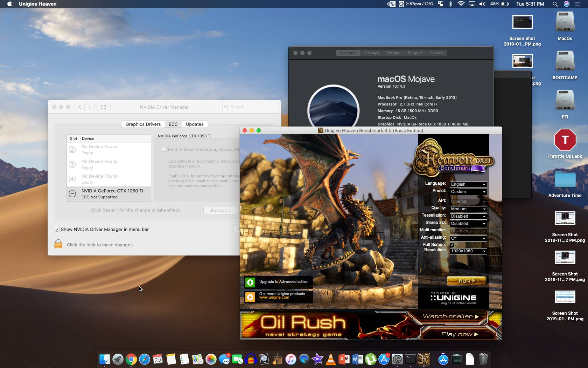Click the Watch trailer banner button
The height and width of the screenshot is (368, 588).
click(450, 316)
